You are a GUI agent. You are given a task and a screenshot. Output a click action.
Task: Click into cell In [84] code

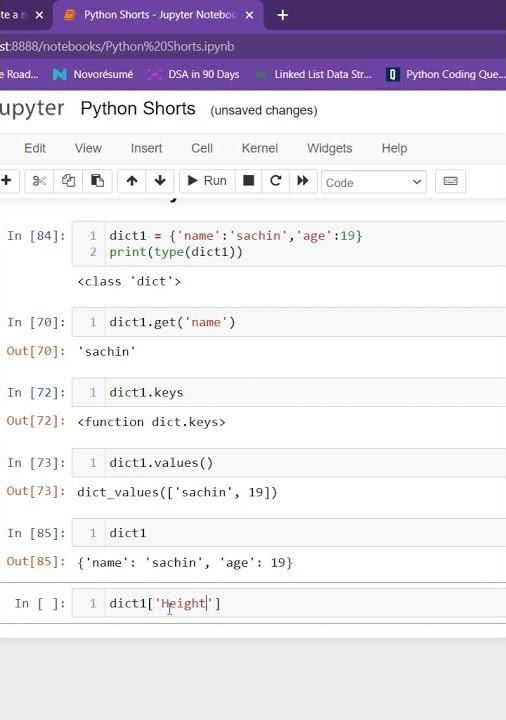(x=289, y=244)
